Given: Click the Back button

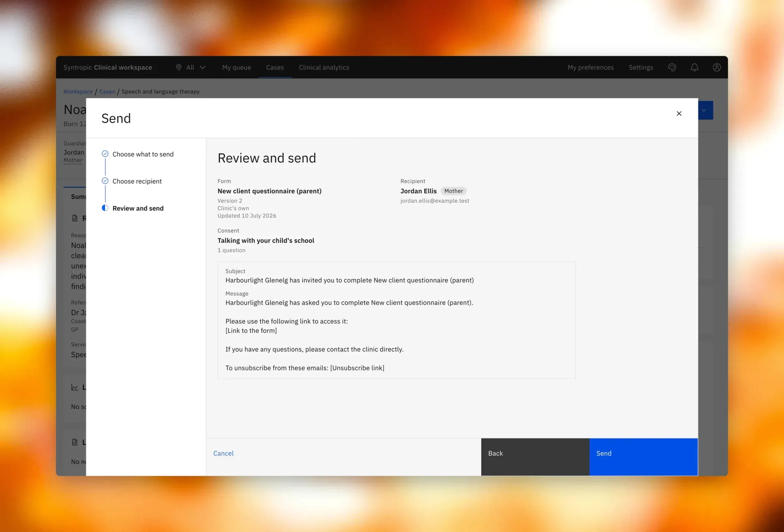Looking at the screenshot, I should point(535,457).
